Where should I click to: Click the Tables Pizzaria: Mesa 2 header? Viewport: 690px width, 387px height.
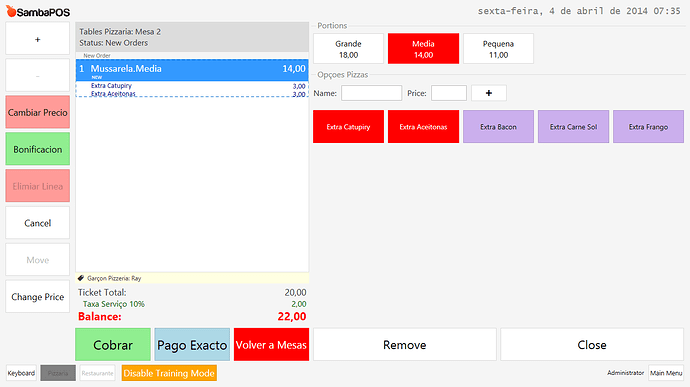[x=120, y=32]
